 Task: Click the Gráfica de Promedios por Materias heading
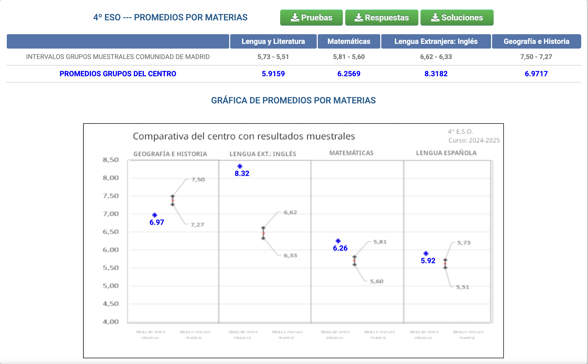point(293,100)
